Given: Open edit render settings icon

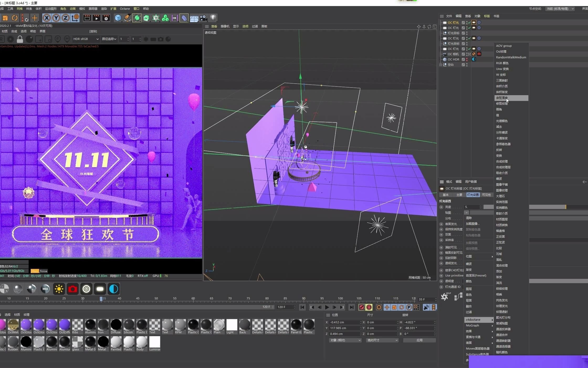Looking at the screenshot, I should [x=106, y=18].
